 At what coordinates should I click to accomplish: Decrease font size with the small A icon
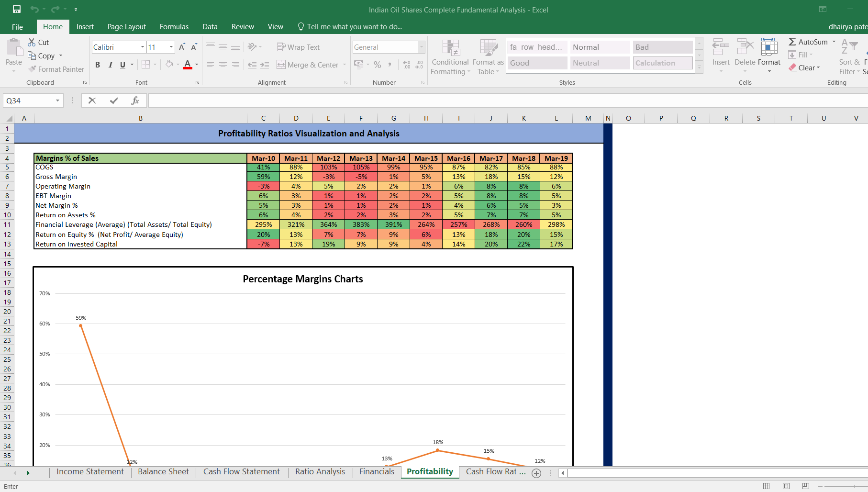[x=194, y=47]
